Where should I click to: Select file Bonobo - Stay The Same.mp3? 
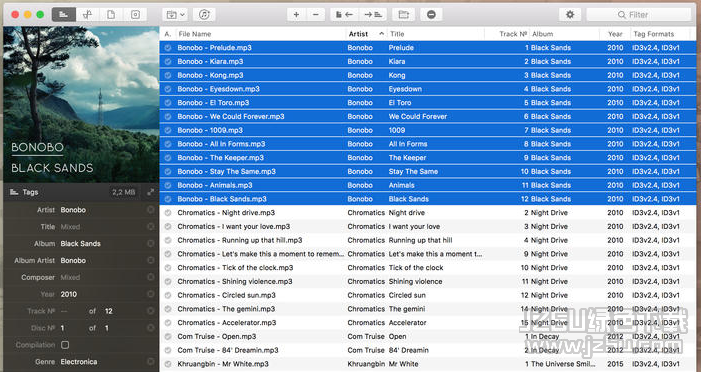point(226,172)
